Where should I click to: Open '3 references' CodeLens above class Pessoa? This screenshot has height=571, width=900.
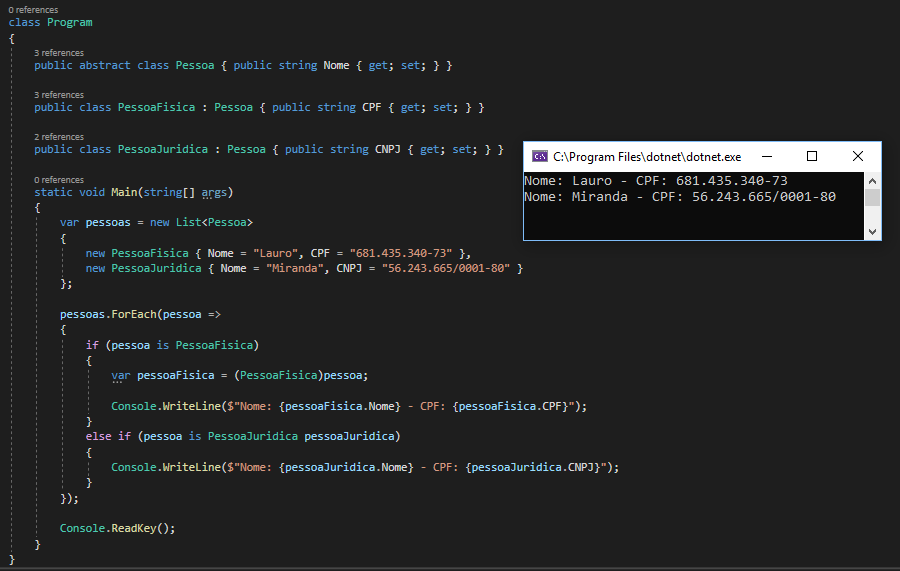(59, 53)
